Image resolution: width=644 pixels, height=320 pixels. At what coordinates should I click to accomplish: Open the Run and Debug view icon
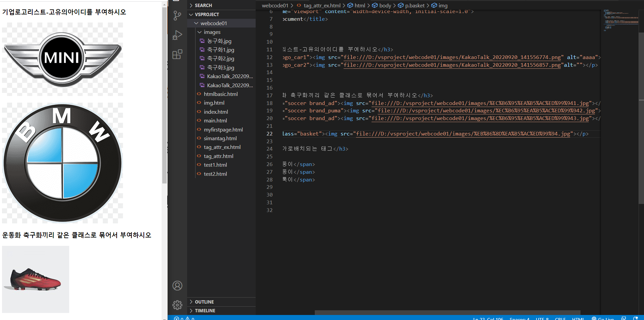177,35
